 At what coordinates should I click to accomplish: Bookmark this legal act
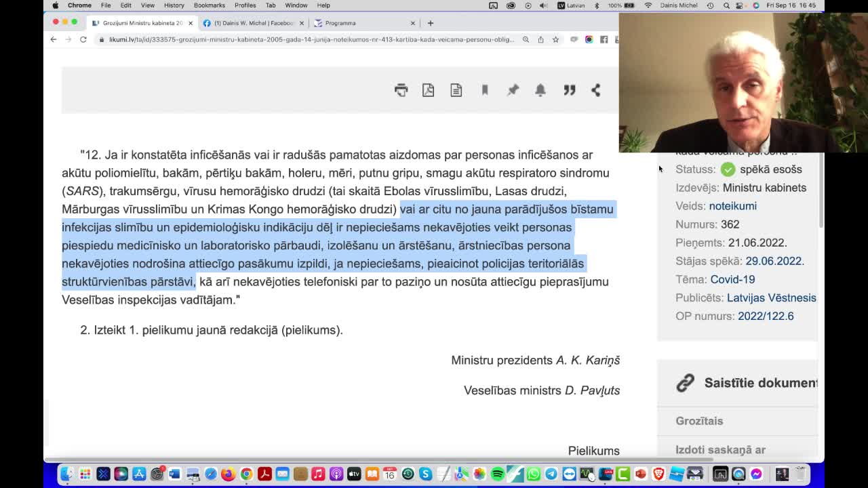tap(485, 90)
